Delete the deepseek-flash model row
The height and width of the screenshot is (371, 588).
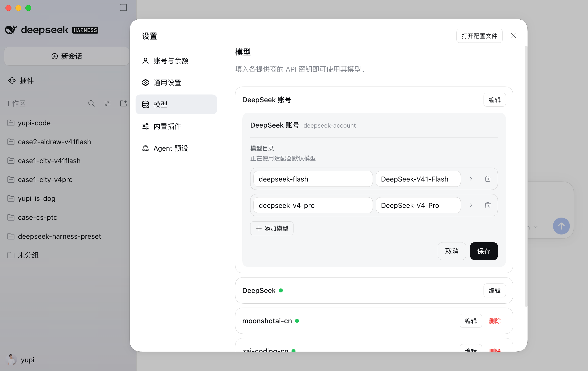(x=488, y=179)
